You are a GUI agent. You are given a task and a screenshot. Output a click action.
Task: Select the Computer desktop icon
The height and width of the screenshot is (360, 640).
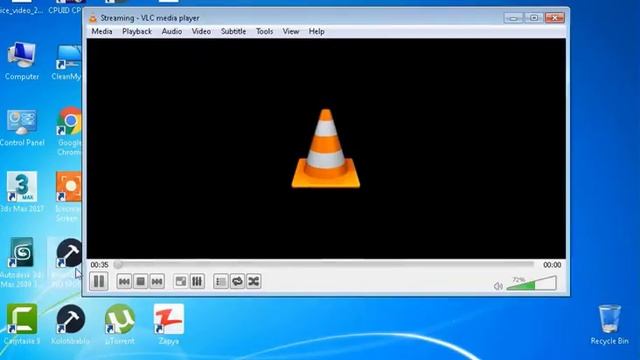(x=22, y=61)
